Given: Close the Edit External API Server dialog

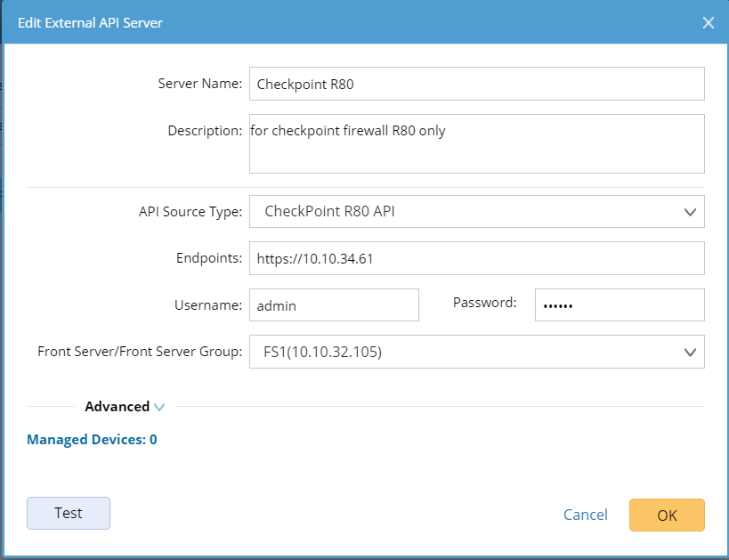Looking at the screenshot, I should tap(709, 22).
